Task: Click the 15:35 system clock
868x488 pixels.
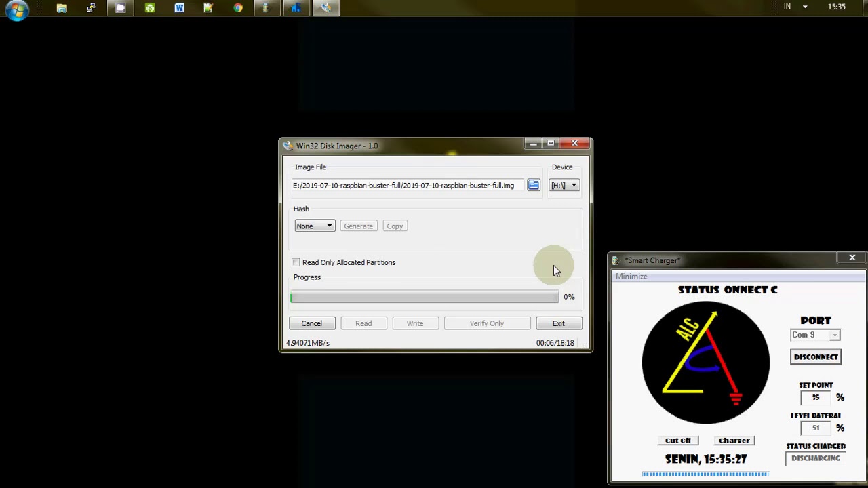Action: [x=837, y=7]
